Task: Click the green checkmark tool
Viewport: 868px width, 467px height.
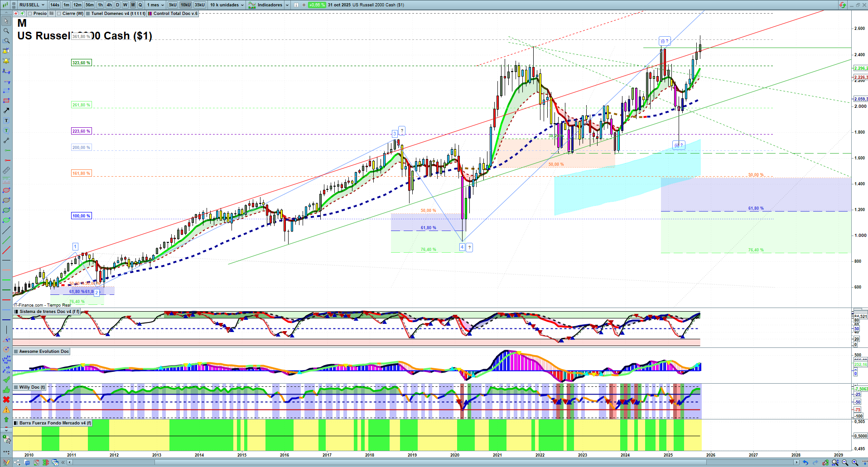Action: tap(6, 380)
